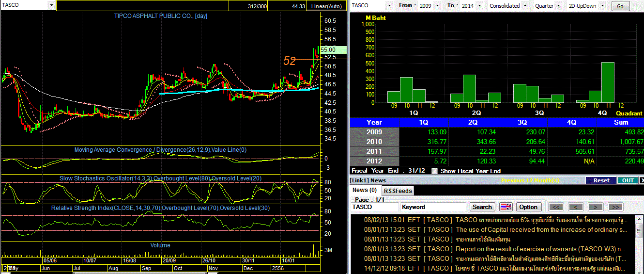Click the Linear(Auto) scale button
The width and height of the screenshot is (644, 274).
click(x=326, y=6)
